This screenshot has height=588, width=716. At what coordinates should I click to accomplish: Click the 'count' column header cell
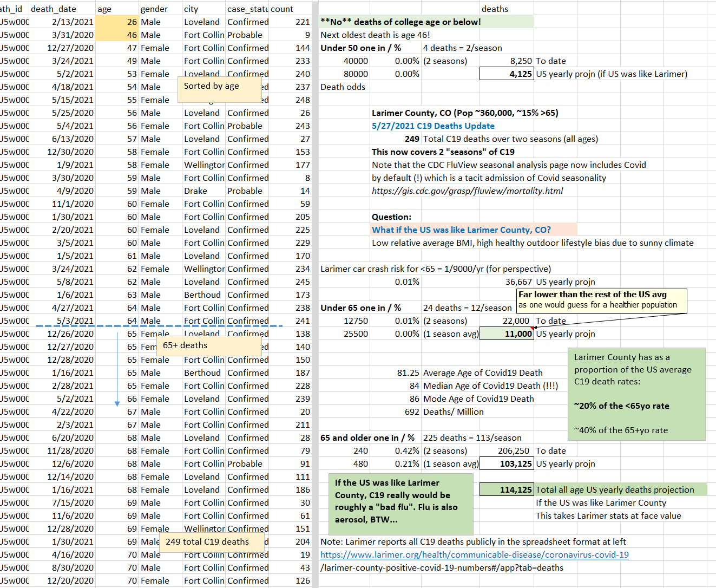pyautogui.click(x=291, y=9)
